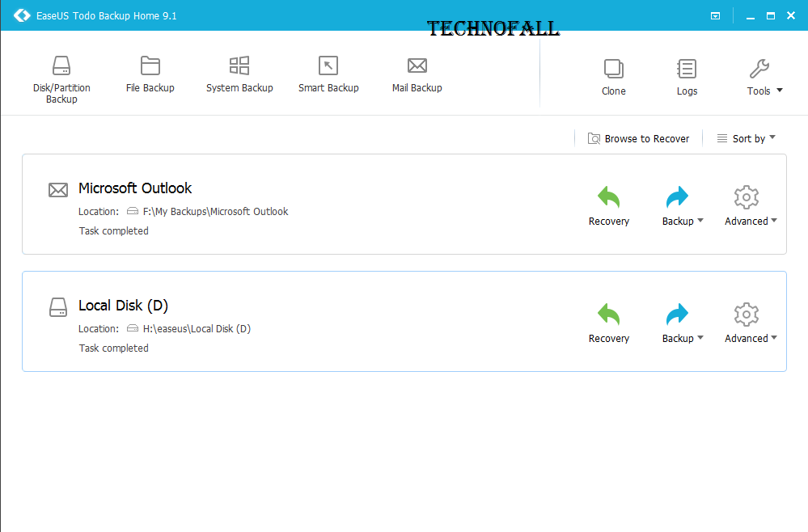View the Logs
This screenshot has width=808, height=532.
click(x=687, y=78)
